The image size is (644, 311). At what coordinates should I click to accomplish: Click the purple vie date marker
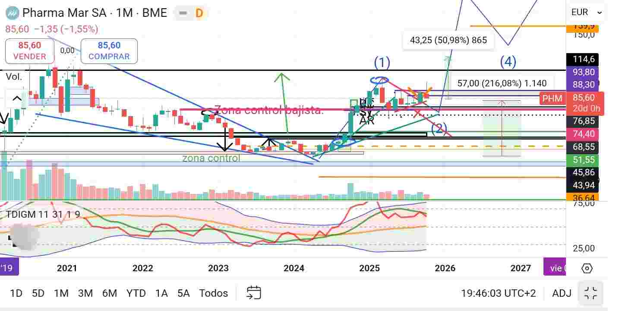555,268
